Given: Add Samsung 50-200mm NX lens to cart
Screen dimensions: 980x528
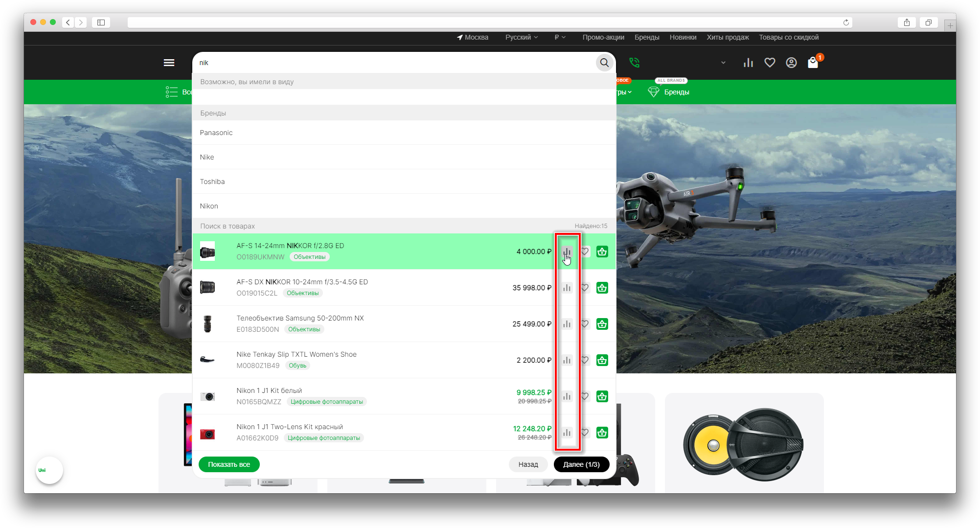Looking at the screenshot, I should point(602,324).
